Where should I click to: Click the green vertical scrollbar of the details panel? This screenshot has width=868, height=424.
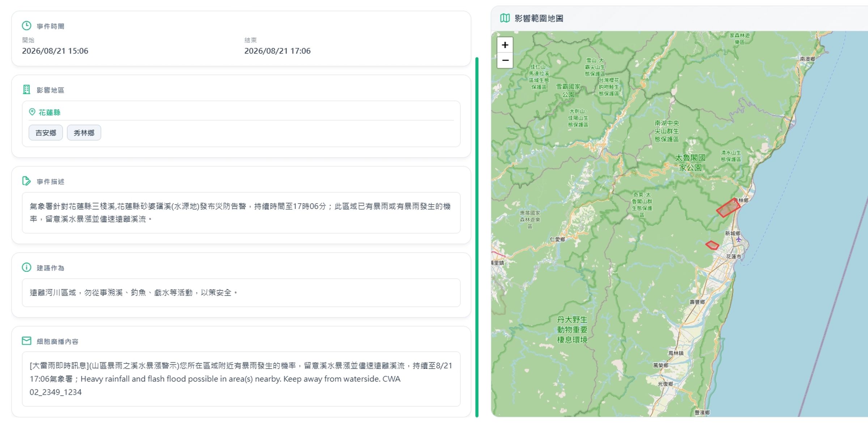pos(477,237)
